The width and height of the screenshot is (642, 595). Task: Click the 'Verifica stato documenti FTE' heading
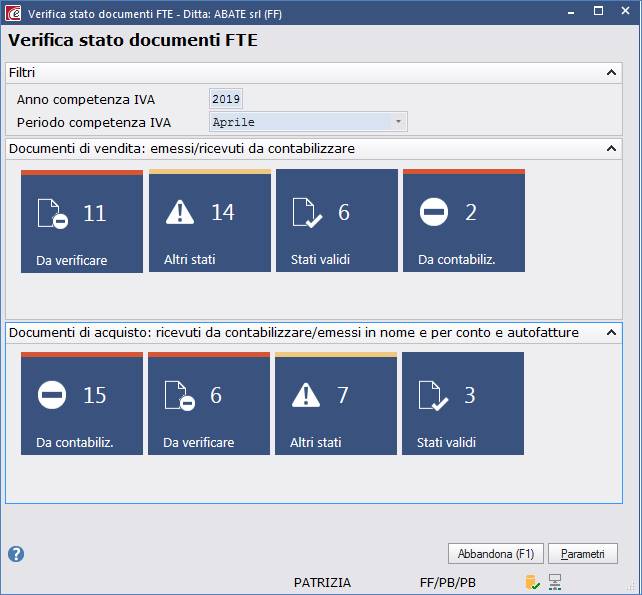pos(133,40)
